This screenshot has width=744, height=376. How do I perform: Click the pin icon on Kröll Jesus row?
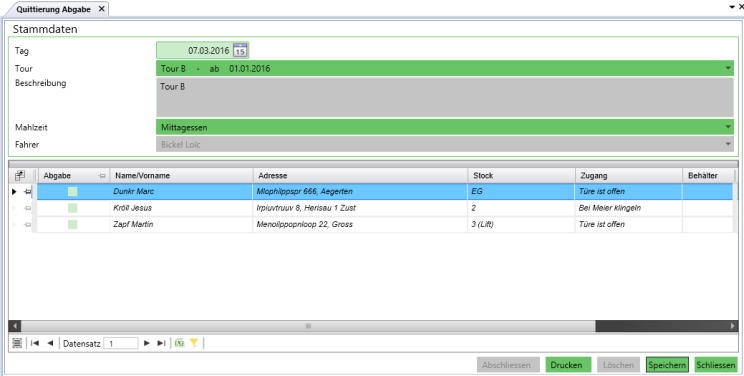(28, 208)
